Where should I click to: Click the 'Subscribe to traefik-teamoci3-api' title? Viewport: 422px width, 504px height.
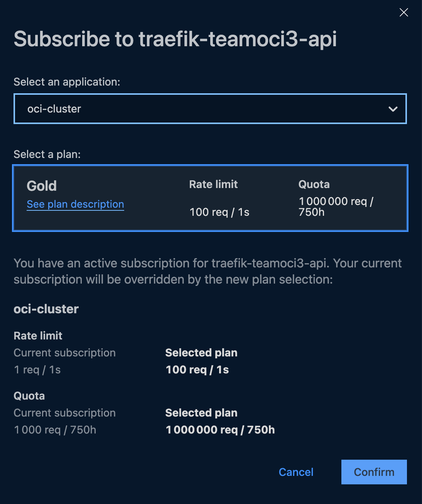pyautogui.click(x=175, y=39)
